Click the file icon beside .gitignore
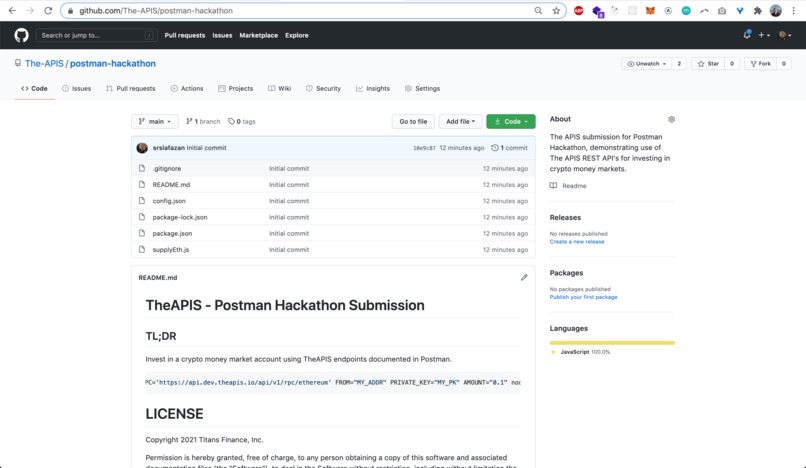Viewport: 806px width, 468px height. tap(142, 168)
